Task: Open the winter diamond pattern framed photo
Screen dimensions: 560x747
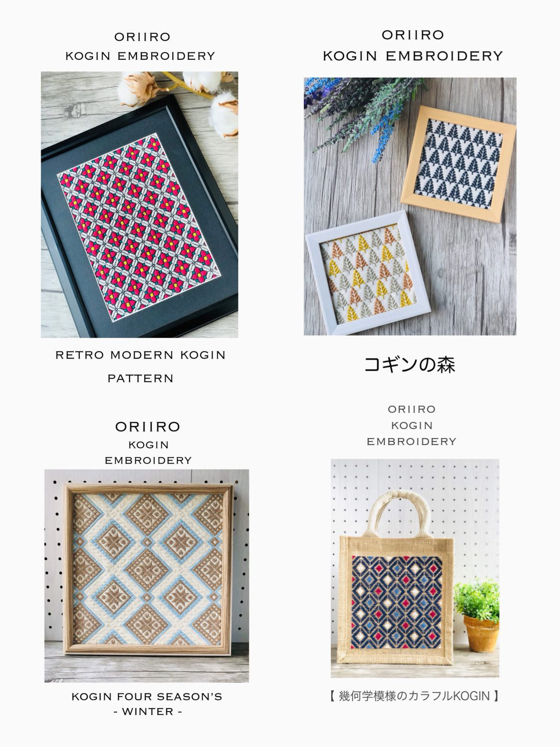Action: point(146,576)
